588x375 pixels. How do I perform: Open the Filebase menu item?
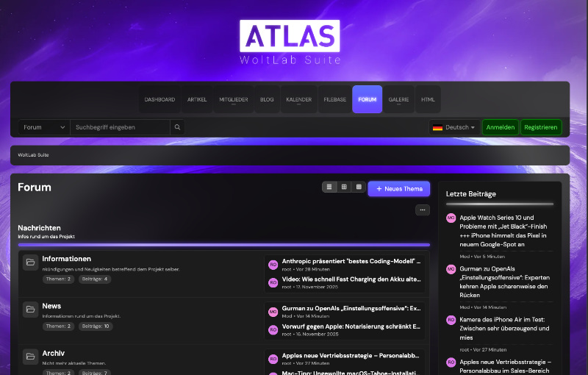(334, 99)
